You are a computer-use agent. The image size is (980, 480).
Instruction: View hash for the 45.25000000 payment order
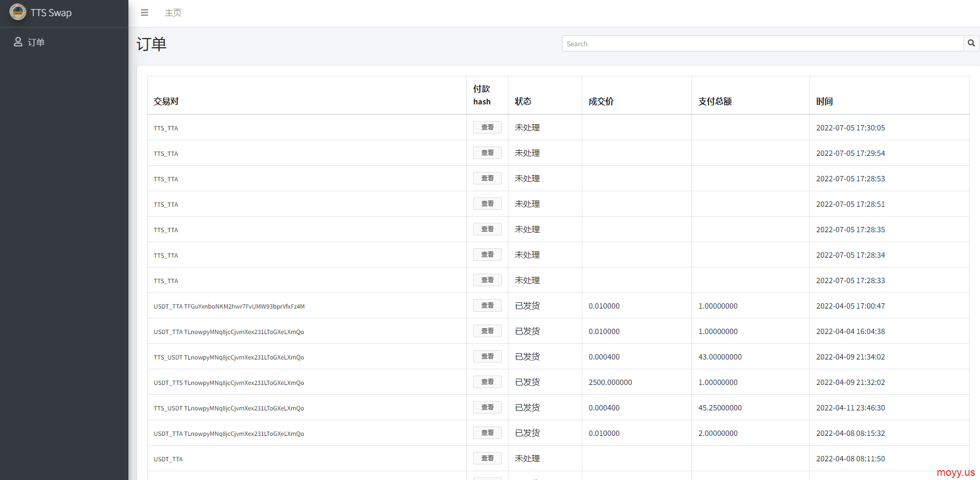(x=487, y=407)
